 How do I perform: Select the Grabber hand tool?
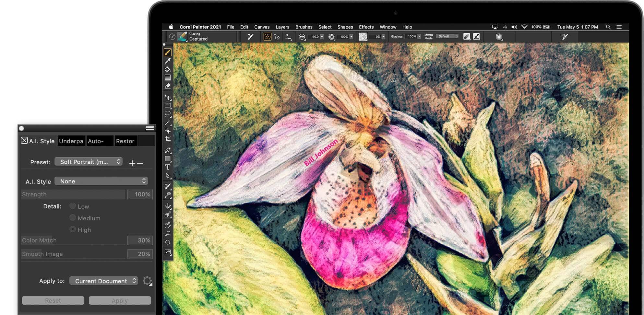point(168,225)
